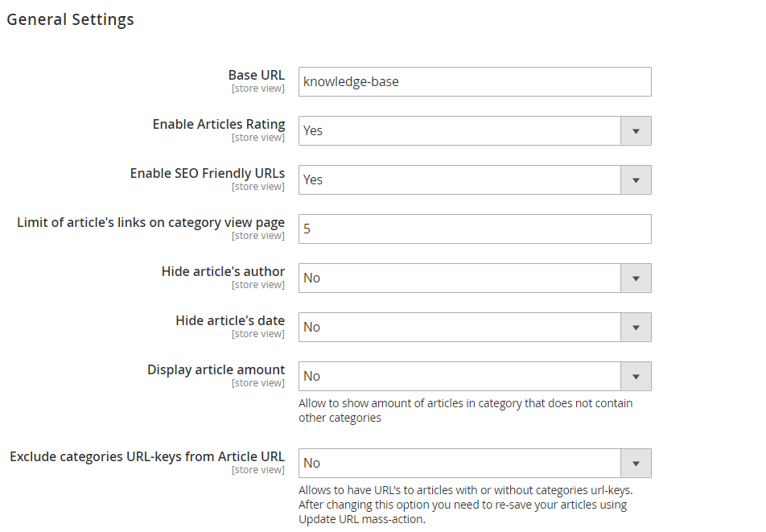Click the arrow on Enable SEO Friendly URLs select

point(636,179)
